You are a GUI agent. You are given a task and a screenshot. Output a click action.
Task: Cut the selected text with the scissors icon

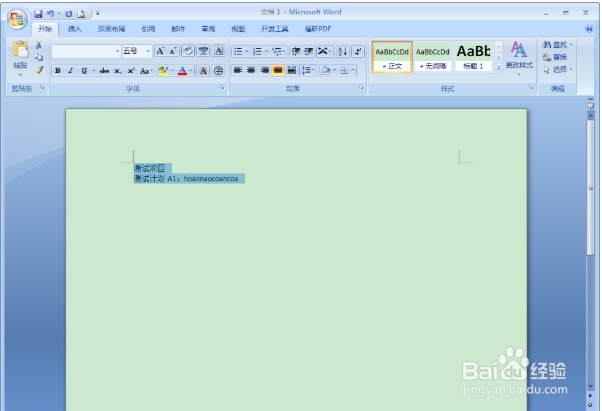(39, 45)
